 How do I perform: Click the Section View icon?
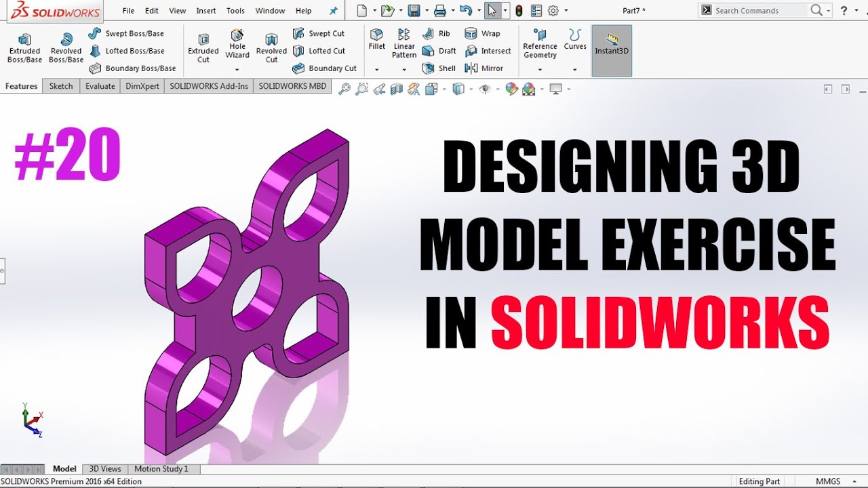tap(397, 89)
